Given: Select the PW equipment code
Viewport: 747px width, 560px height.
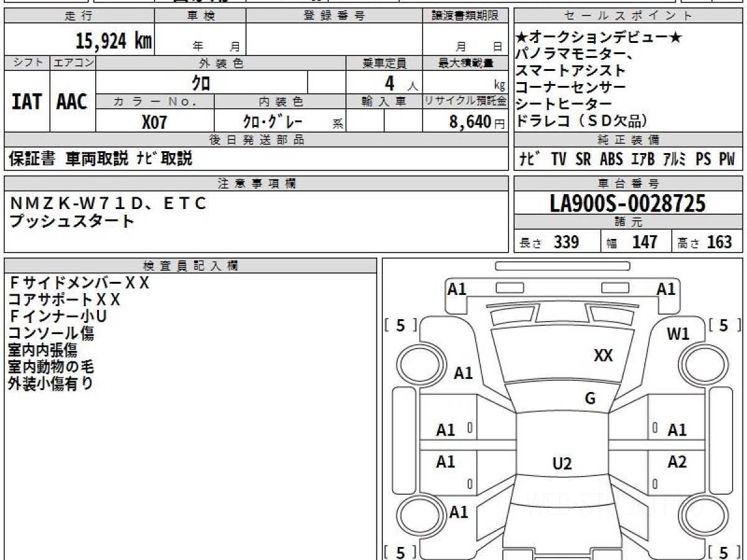Looking at the screenshot, I should pyautogui.click(x=727, y=159).
